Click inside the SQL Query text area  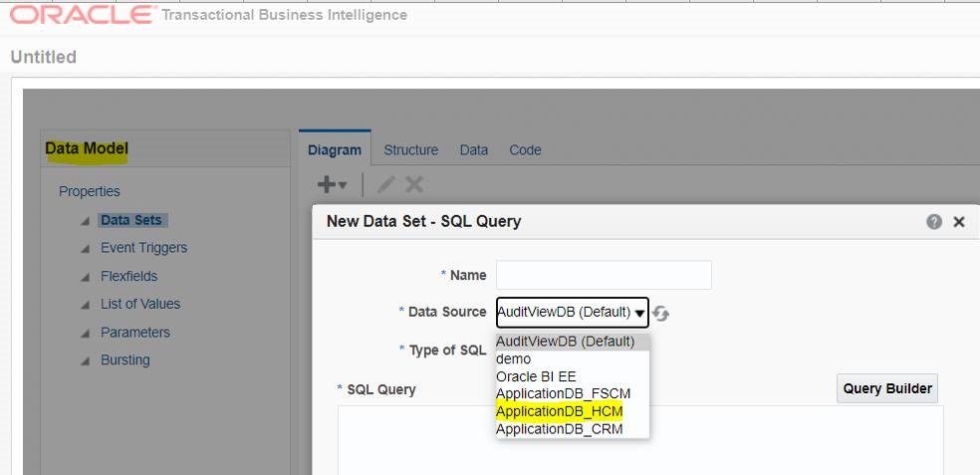(640, 440)
